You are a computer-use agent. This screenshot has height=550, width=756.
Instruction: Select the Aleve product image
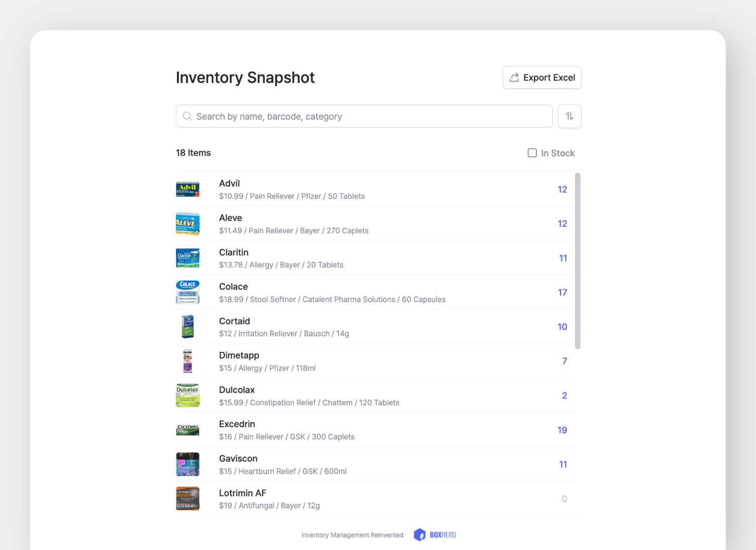coord(187,224)
